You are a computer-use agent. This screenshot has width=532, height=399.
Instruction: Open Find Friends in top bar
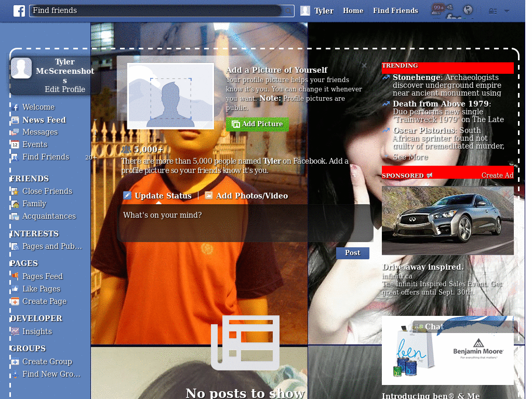(395, 11)
